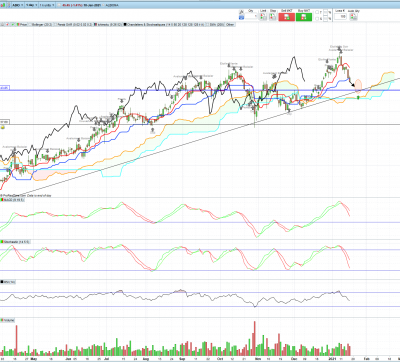Select the Price indicator label
This screenshot has height=362, width=400.
(22, 24)
